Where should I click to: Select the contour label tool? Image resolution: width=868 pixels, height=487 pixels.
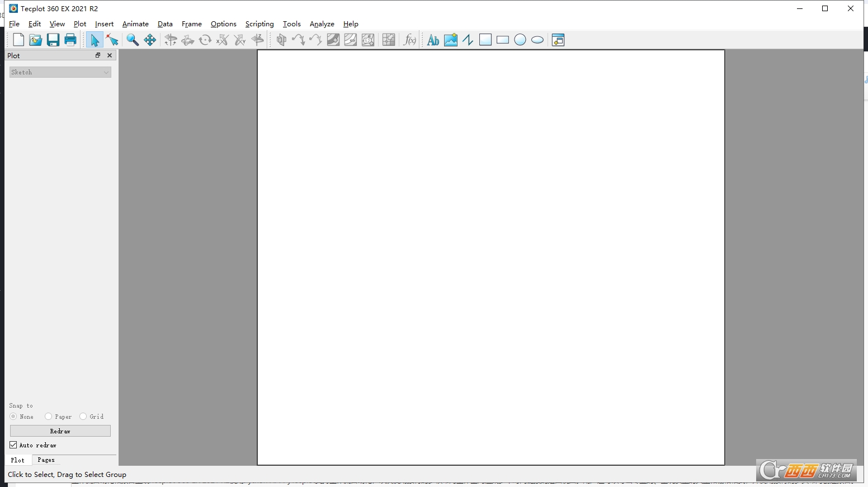point(368,40)
